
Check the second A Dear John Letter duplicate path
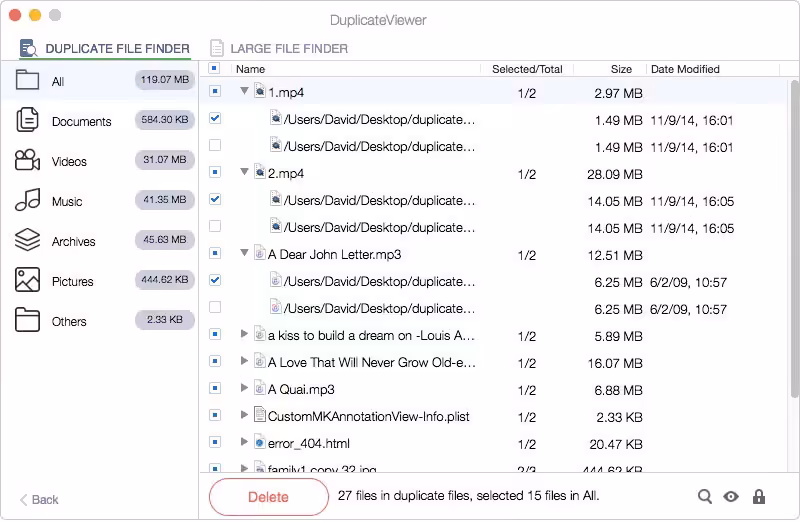pyautogui.click(x=215, y=307)
